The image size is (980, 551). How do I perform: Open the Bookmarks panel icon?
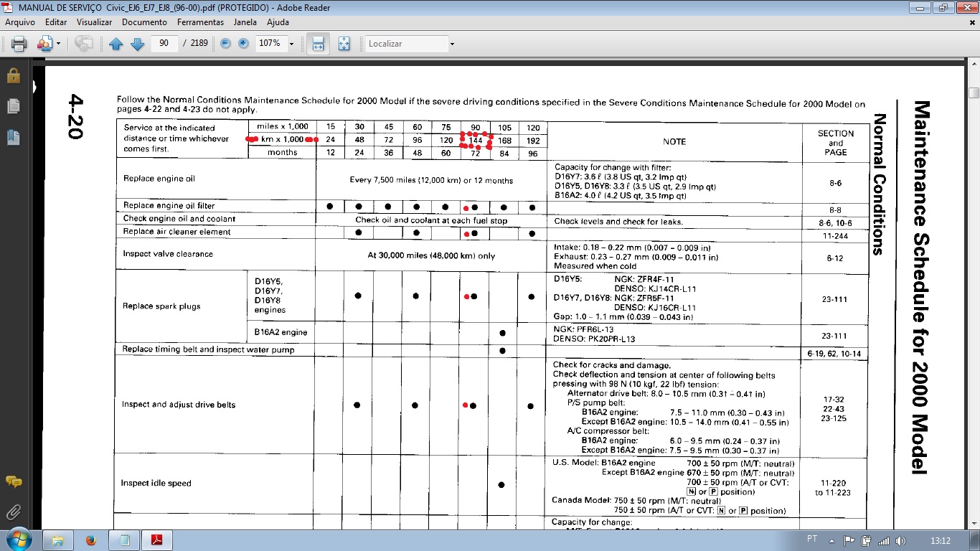[x=13, y=137]
